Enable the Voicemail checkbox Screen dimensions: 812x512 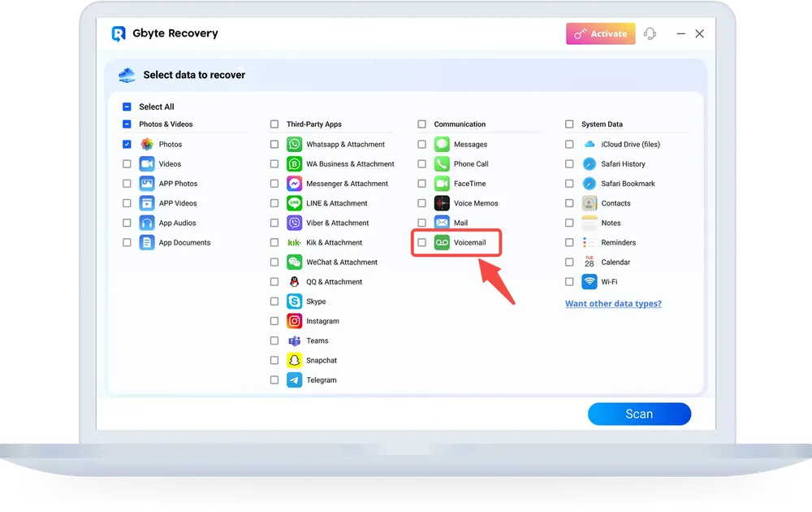(422, 242)
